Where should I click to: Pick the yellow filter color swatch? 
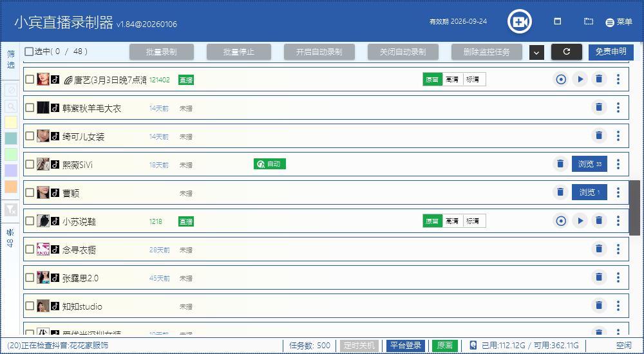11,122
